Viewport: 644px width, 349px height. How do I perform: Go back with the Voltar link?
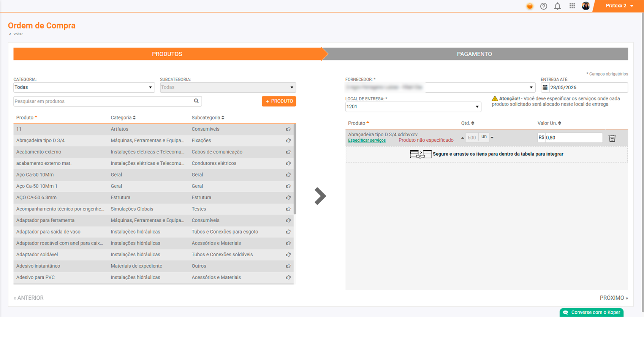click(x=16, y=34)
